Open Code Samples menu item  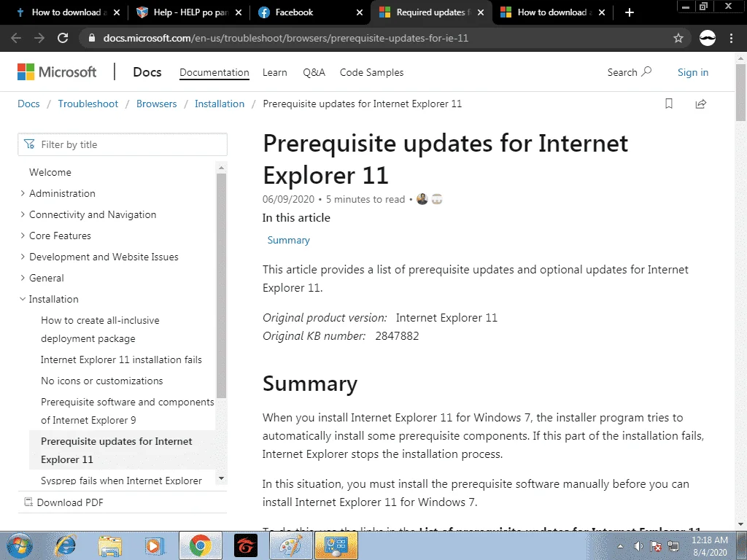pos(371,72)
